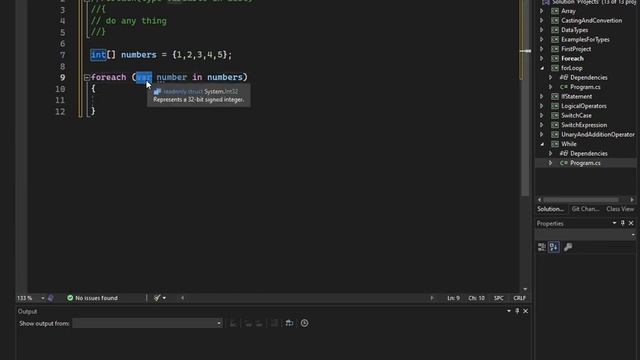The width and height of the screenshot is (640, 360).
Task: Open Program.cs under the forLoop project
Action: click(585, 87)
